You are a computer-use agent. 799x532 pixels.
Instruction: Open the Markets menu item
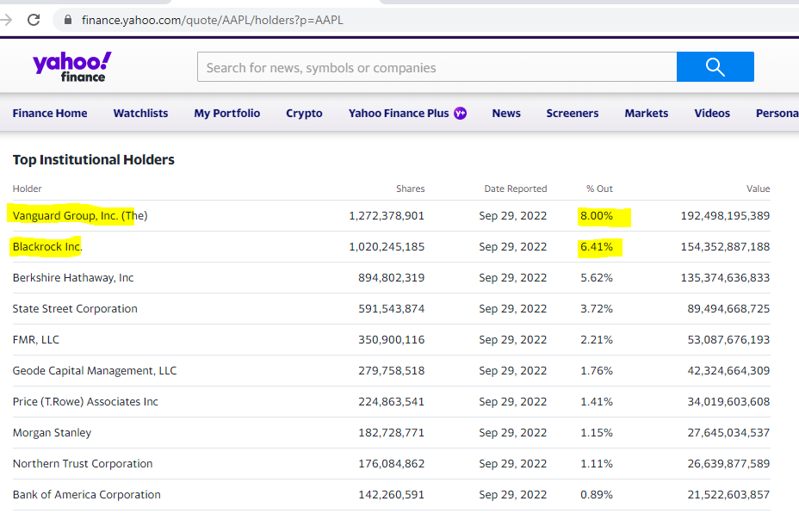[646, 113]
